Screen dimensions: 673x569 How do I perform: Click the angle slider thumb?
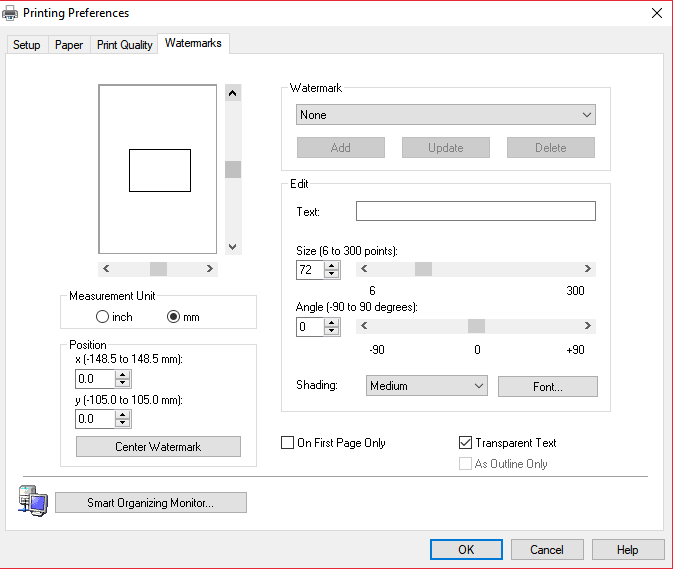[x=476, y=326]
